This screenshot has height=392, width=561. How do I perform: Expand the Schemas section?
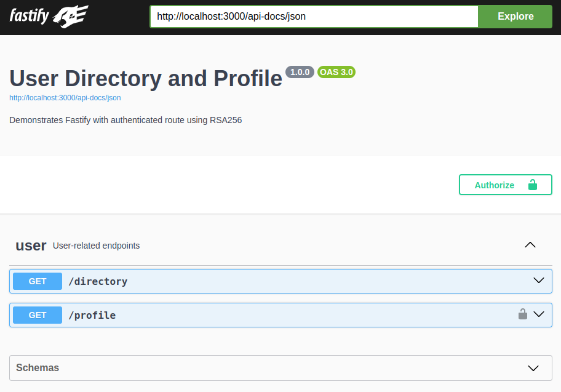pyautogui.click(x=533, y=368)
